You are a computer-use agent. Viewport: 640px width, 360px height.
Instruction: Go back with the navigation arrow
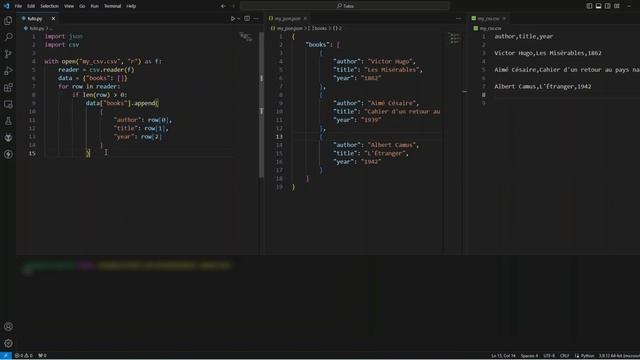click(x=223, y=6)
